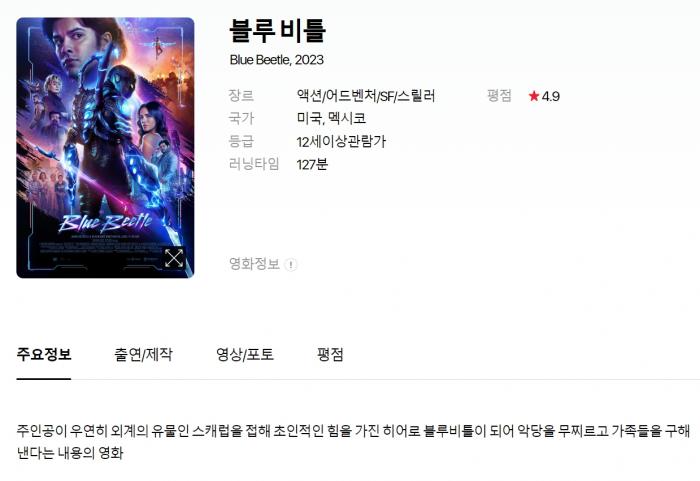Viewport: 700px width, 481px height.
Task: Select the 주요정보 tab
Action: tap(44, 355)
